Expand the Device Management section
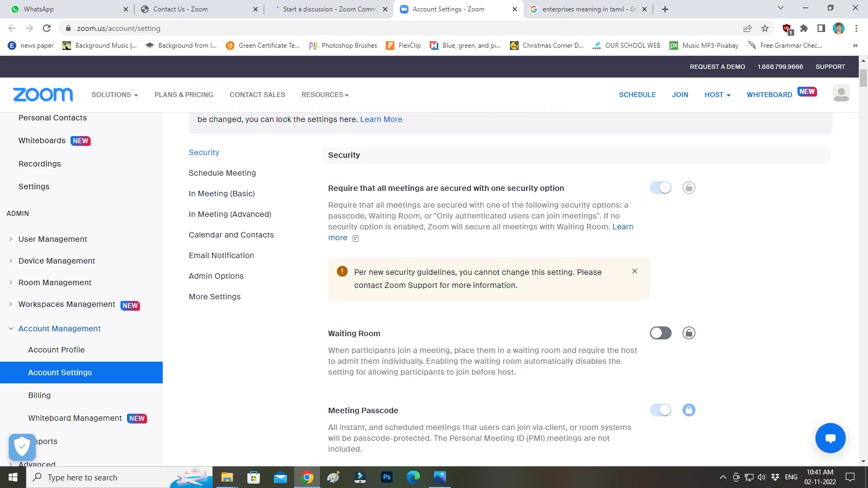 click(10, 260)
